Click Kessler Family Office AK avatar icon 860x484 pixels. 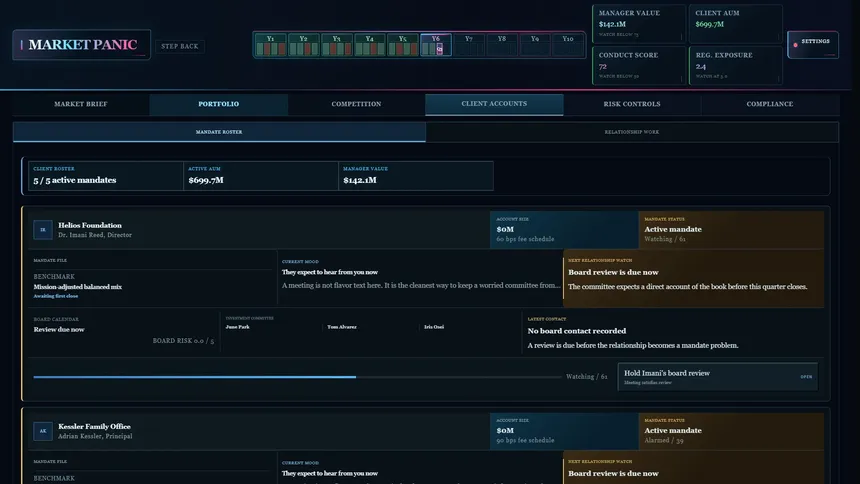[x=43, y=431]
